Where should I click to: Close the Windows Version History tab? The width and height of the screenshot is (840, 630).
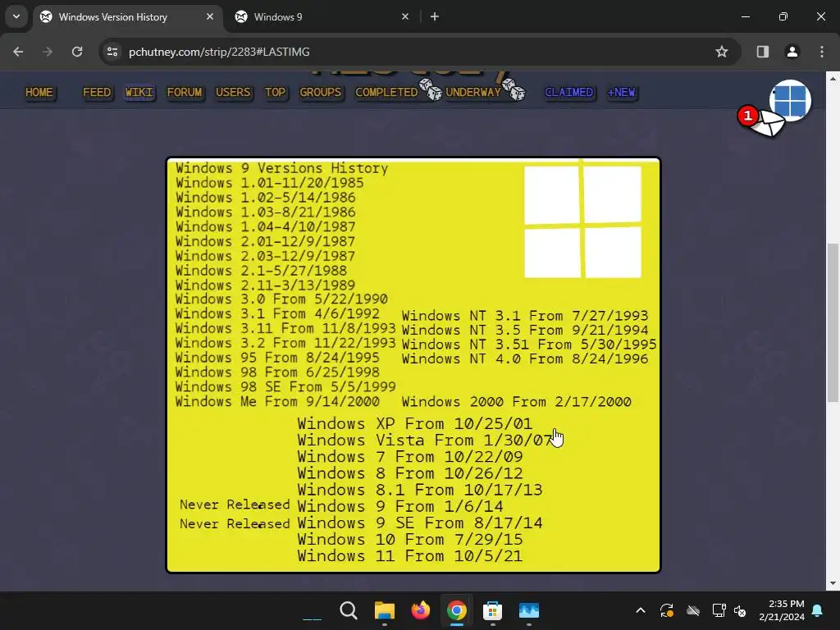point(210,16)
